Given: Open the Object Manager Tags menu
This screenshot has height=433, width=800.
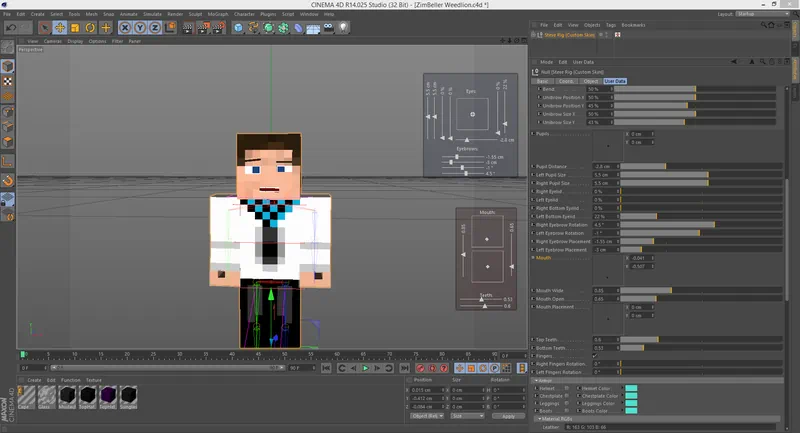Looking at the screenshot, I should 611,25.
